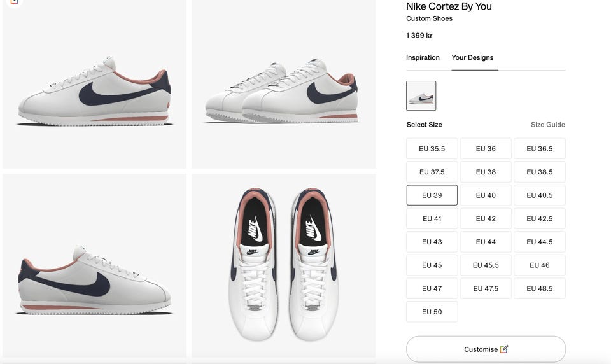Open the lateral side view shoe image
Viewport: 611px width, 364px height.
94,84
